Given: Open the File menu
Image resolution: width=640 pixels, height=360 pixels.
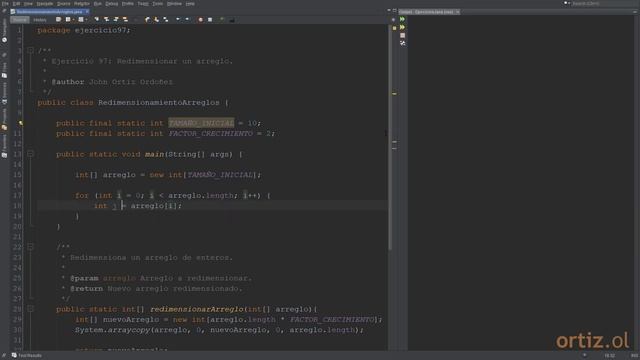Looking at the screenshot, I should [x=5, y=4].
